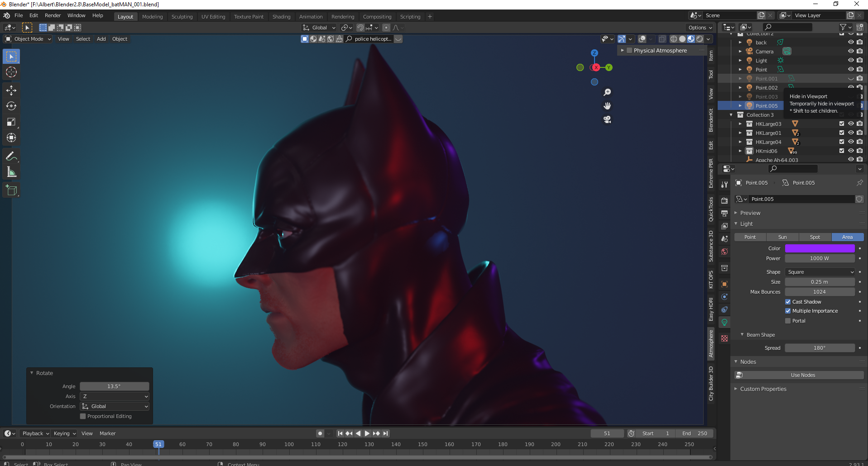Open the Rotate Axis Z dropdown

point(115,396)
